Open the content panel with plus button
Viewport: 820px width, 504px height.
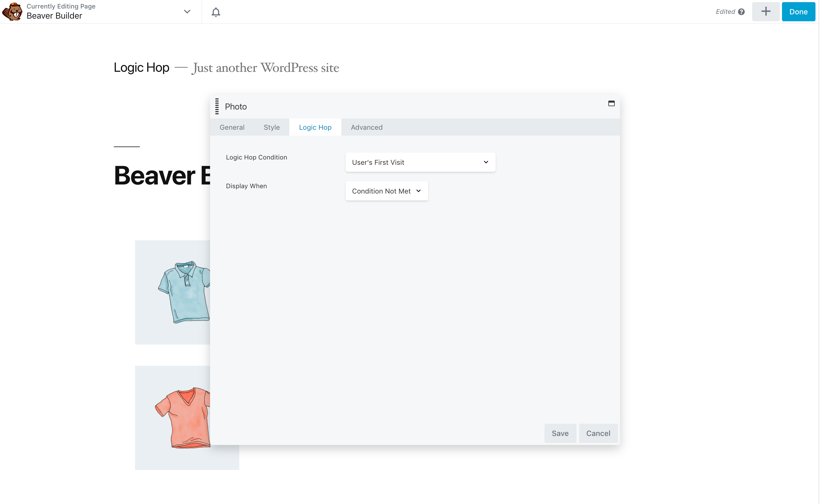(766, 12)
